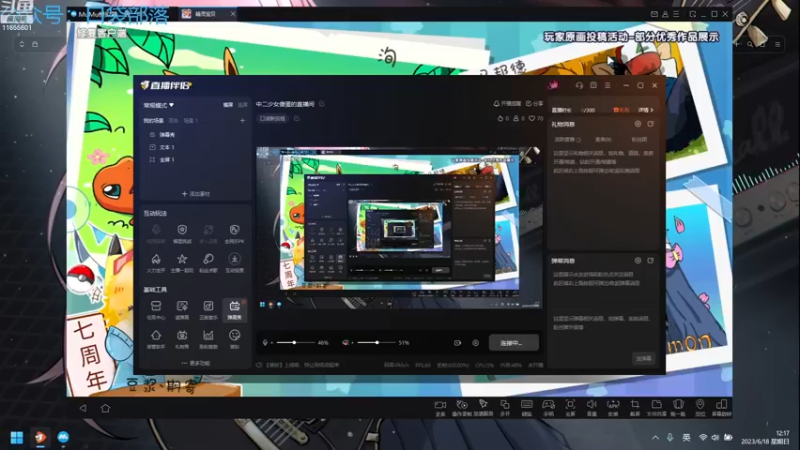
Task: Click Android back triangle in emulator
Action: tap(83, 408)
